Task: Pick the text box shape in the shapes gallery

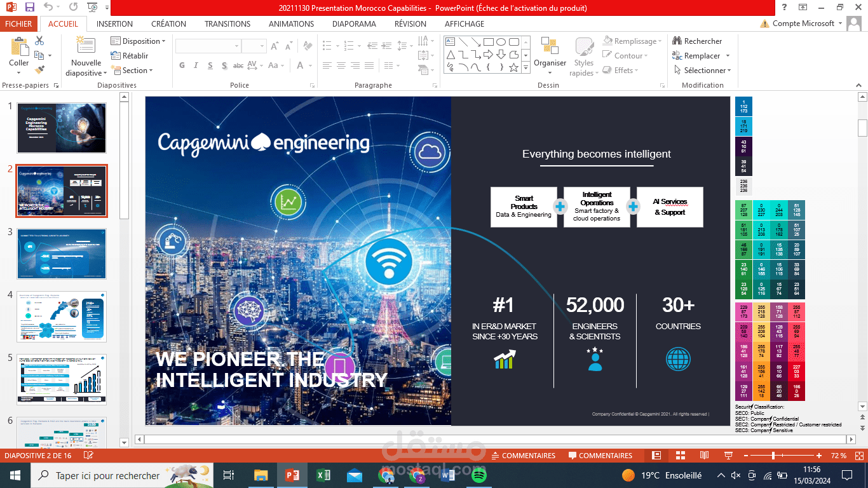Action: pyautogui.click(x=450, y=41)
